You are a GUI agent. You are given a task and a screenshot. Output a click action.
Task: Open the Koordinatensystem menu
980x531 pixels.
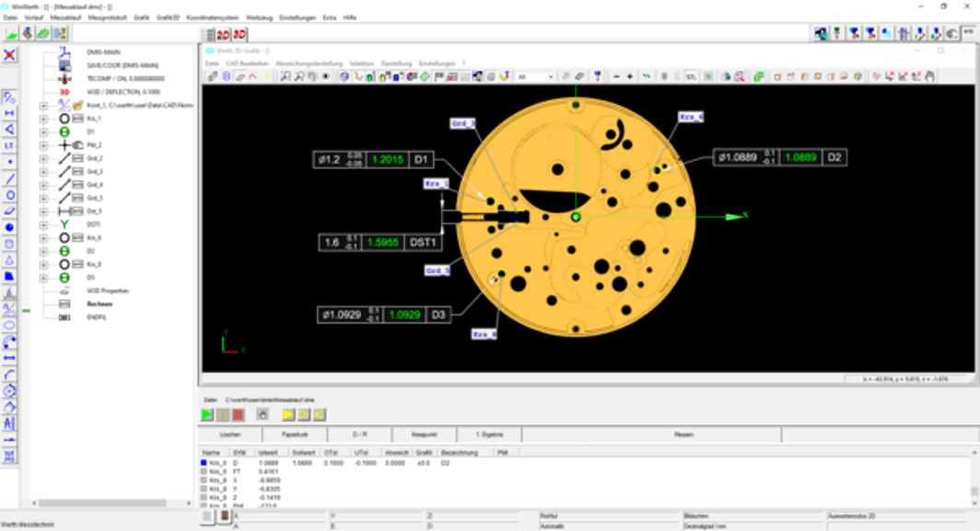click(213, 17)
